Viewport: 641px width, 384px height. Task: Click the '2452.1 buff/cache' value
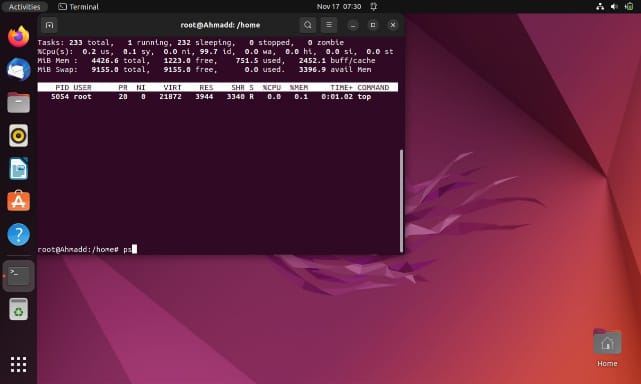[x=337, y=61]
